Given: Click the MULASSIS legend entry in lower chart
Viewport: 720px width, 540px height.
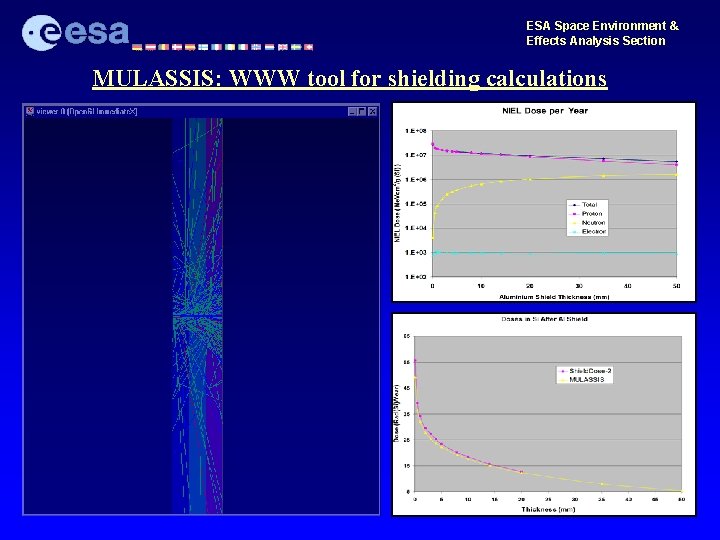Looking at the screenshot, I should (x=581, y=379).
